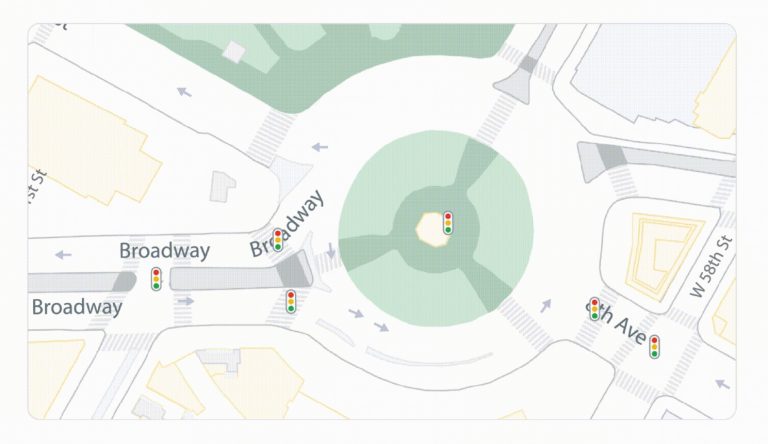Click the upper horizontal Broadway label

pyautogui.click(x=165, y=250)
